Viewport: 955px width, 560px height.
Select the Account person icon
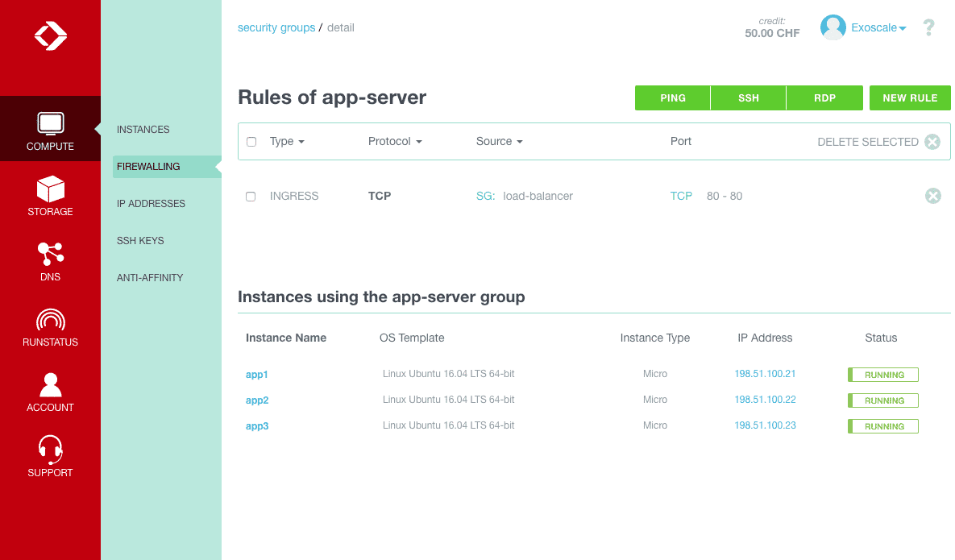point(50,384)
